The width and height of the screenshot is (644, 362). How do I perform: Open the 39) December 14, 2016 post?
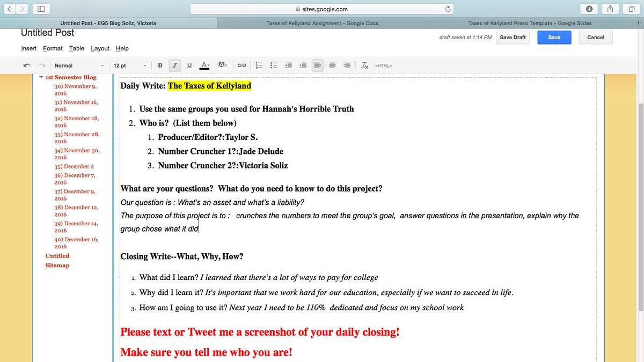[x=76, y=227]
